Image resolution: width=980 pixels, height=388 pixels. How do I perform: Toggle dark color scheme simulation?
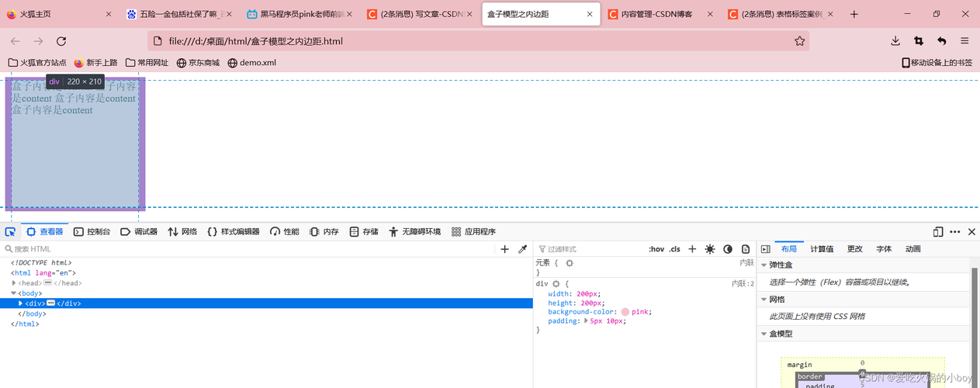(728, 249)
